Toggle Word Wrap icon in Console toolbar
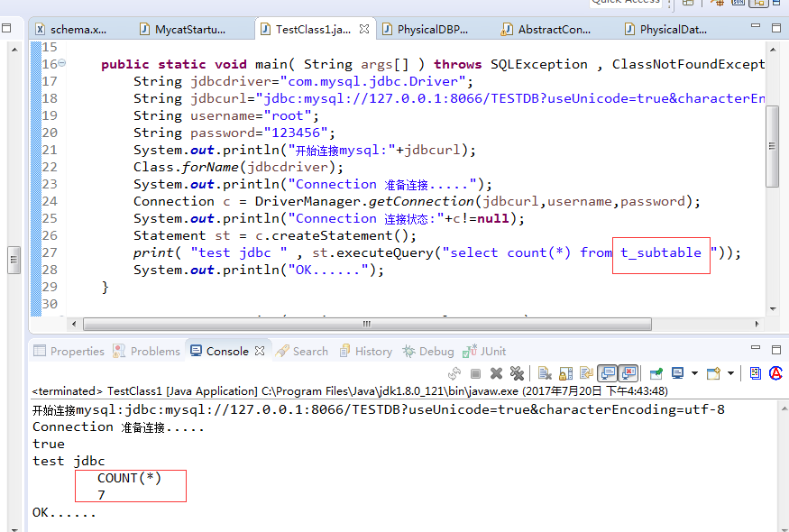This screenshot has height=532, width=789. tap(587, 373)
